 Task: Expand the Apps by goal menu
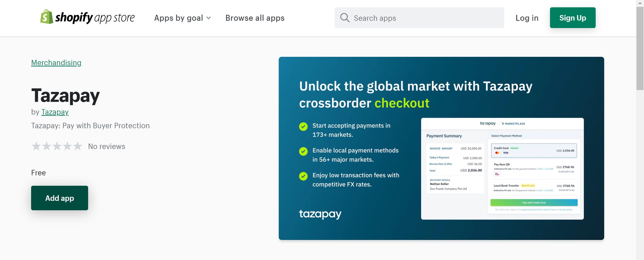coord(183,18)
